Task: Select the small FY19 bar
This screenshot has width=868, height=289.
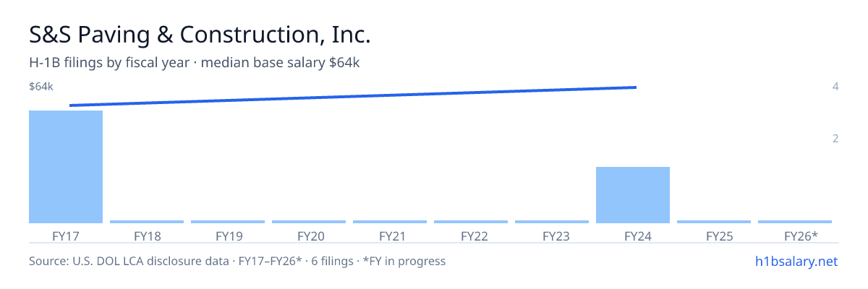Action: coord(228,222)
